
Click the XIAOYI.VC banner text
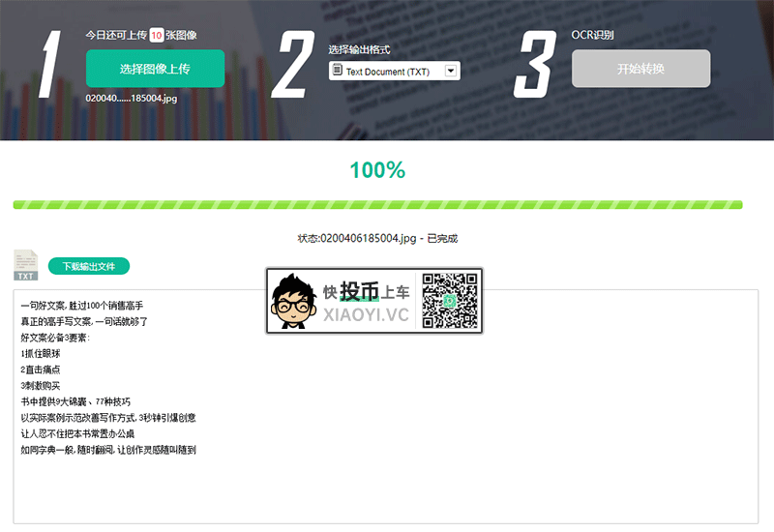(x=366, y=315)
